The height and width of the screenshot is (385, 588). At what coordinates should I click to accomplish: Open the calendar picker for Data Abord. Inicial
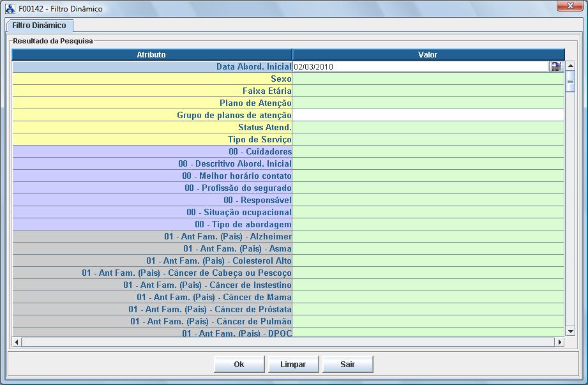coord(555,66)
